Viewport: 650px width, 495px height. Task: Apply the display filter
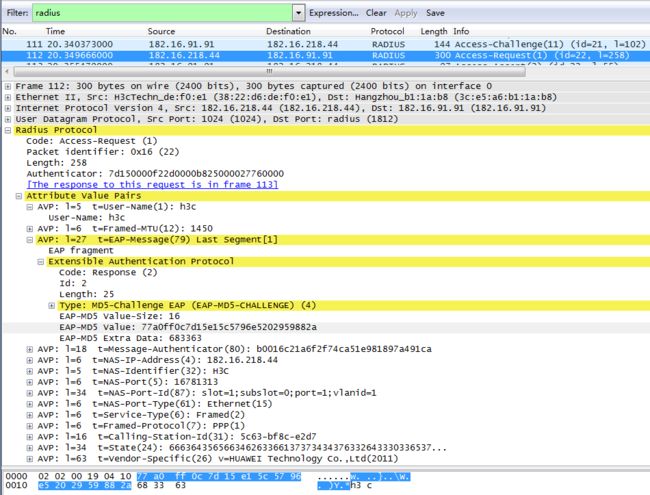pyautogui.click(x=406, y=13)
